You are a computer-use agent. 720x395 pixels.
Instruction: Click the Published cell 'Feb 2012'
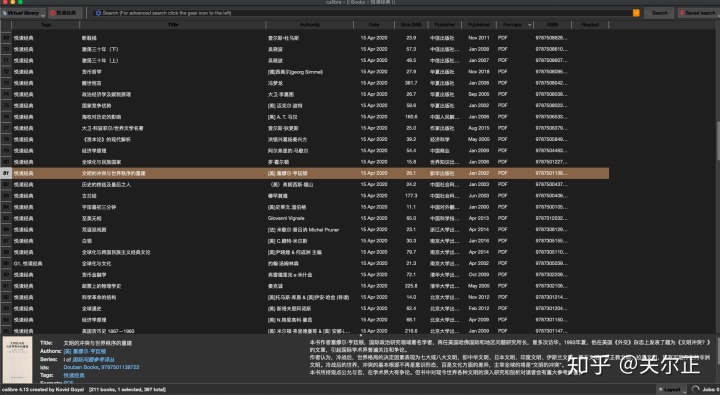[478, 309]
